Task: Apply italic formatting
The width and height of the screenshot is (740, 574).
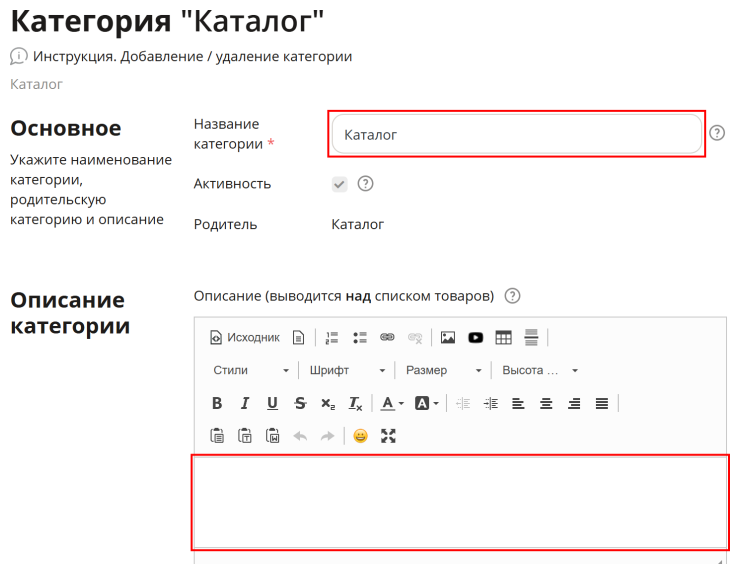Action: (x=244, y=404)
